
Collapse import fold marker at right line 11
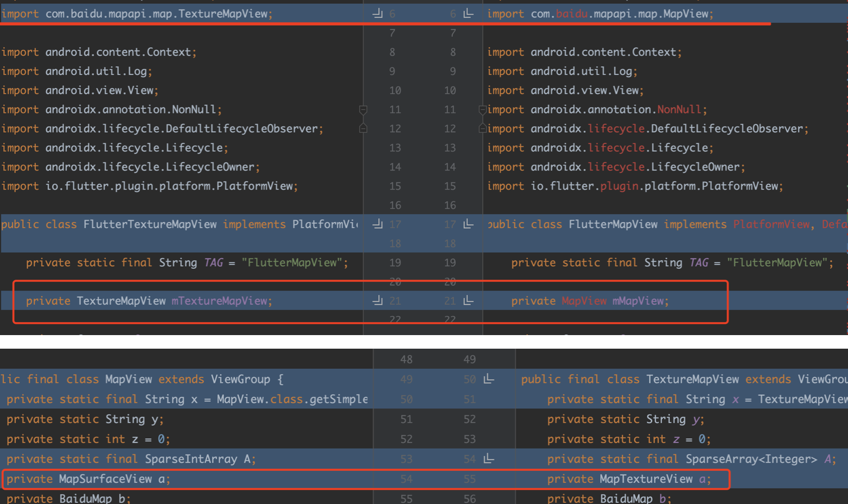(482, 110)
